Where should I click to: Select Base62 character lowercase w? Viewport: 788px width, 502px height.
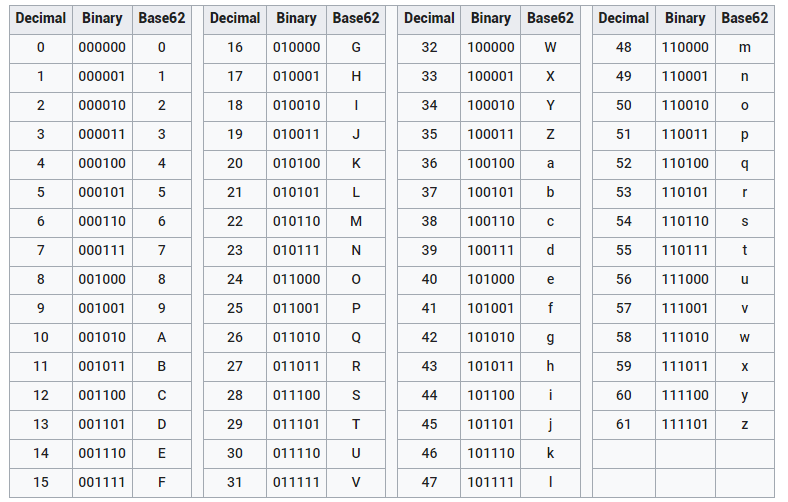745,338
